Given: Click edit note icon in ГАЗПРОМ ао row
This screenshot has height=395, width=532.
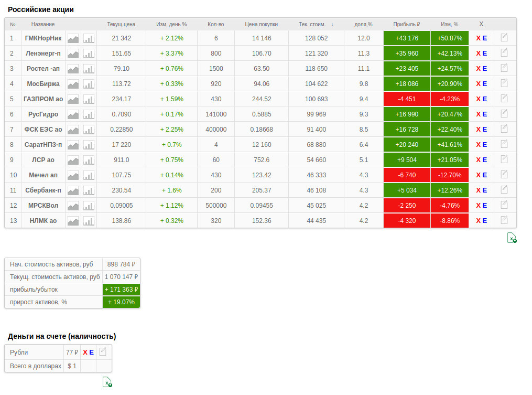Looking at the screenshot, I should 504,99.
